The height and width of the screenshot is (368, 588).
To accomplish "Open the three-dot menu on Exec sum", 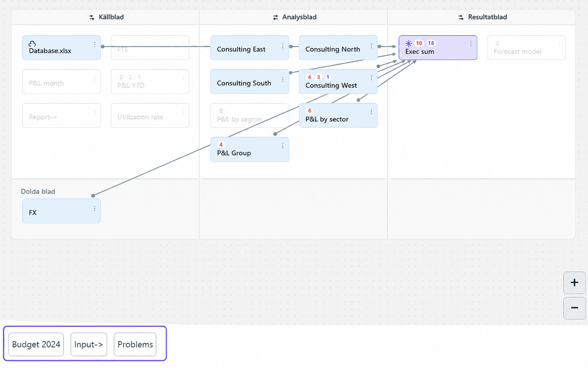I will (471, 44).
